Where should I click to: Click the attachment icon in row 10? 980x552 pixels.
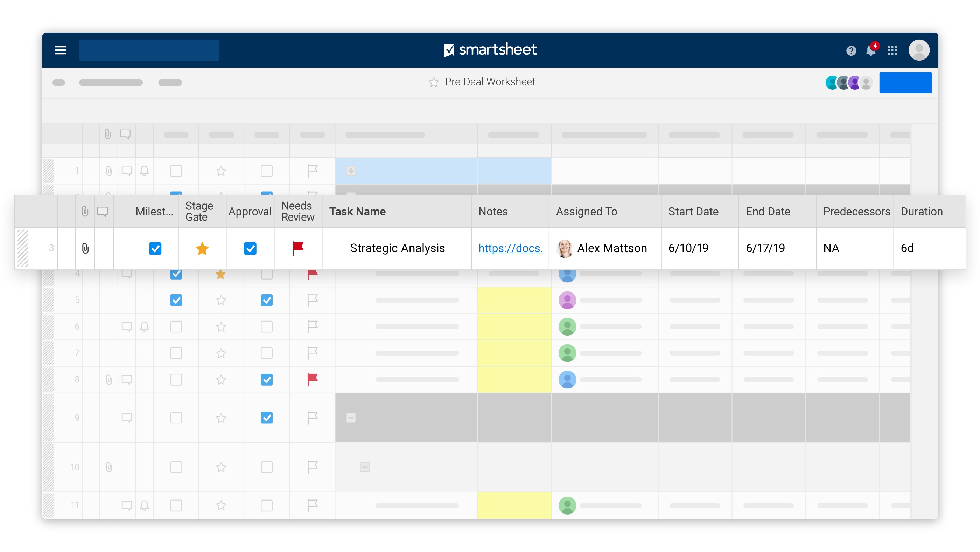(x=109, y=467)
